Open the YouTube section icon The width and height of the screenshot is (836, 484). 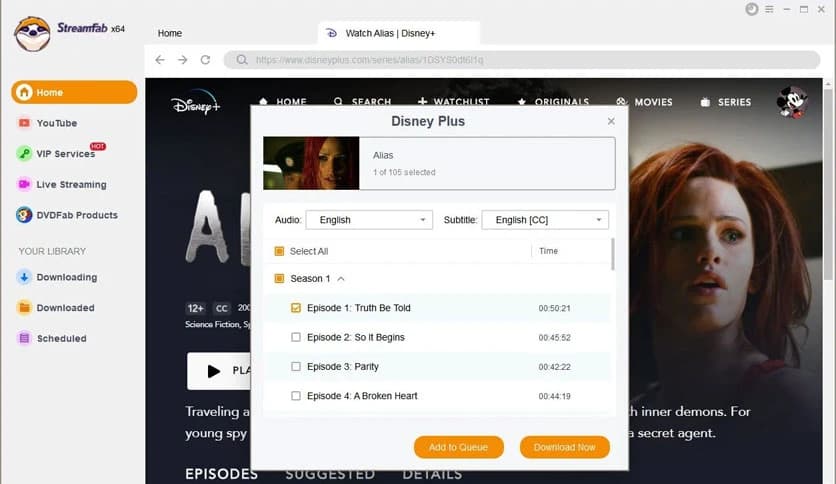24,123
